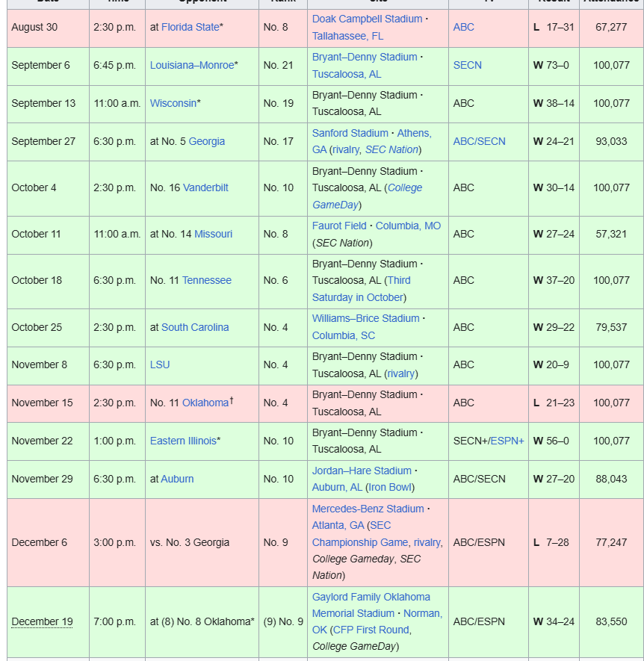Click the 79,537 attendance value

tap(611, 327)
